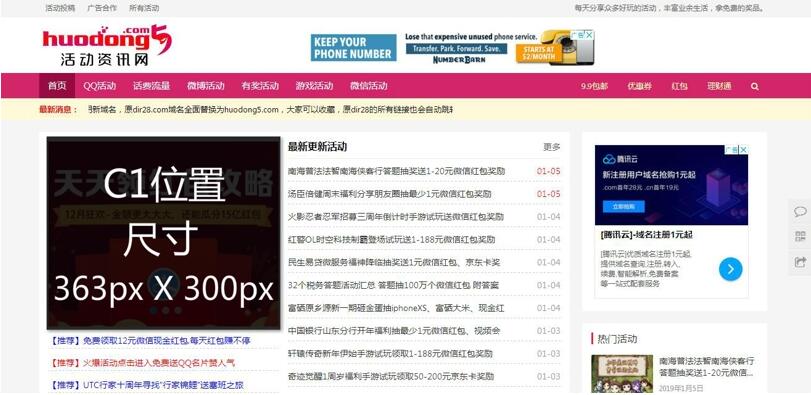Open the 广告合作 link in top bar
The width and height of the screenshot is (811, 395).
pos(102,8)
